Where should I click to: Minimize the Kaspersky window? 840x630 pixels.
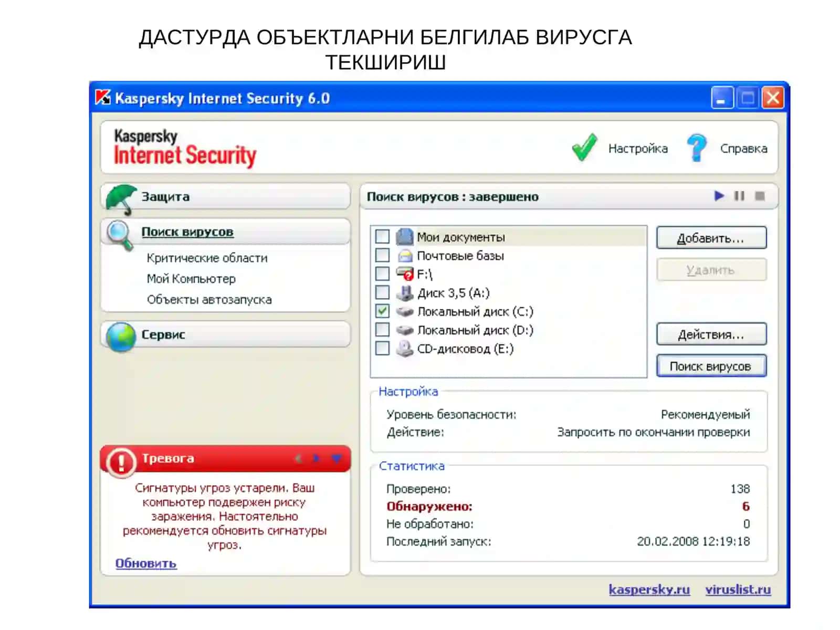click(x=722, y=98)
